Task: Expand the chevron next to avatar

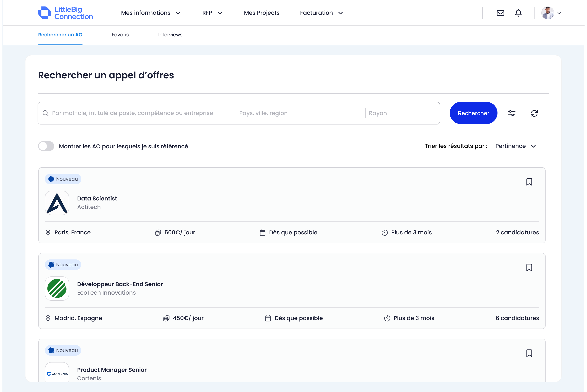Action: [559, 13]
